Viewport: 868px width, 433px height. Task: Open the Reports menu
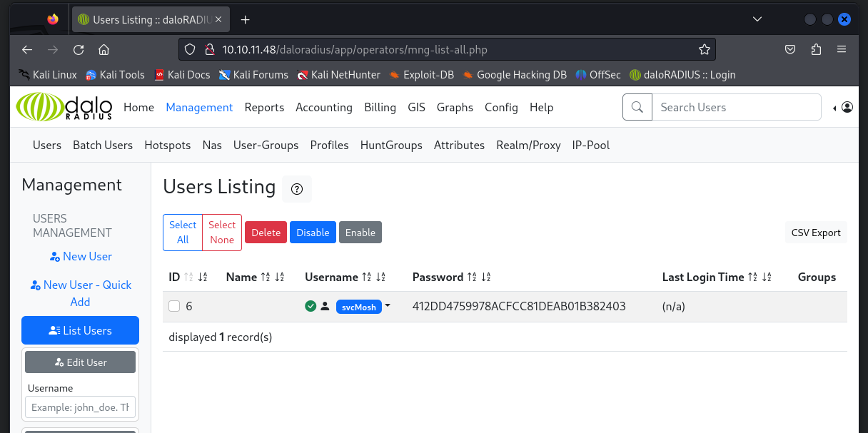tap(264, 107)
